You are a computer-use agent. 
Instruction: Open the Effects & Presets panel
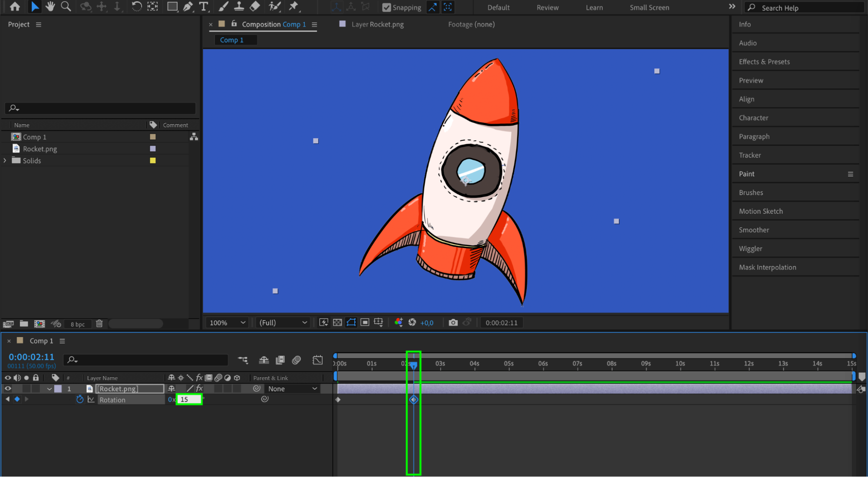764,62
